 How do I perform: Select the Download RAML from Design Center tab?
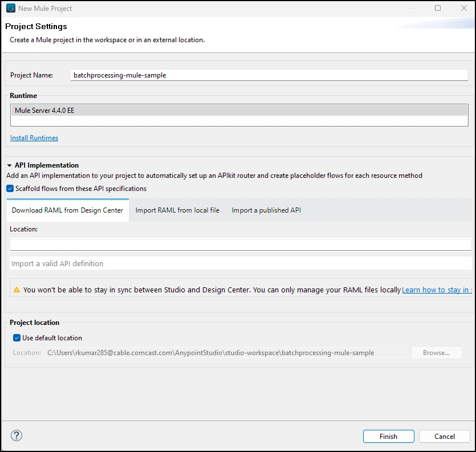point(68,210)
